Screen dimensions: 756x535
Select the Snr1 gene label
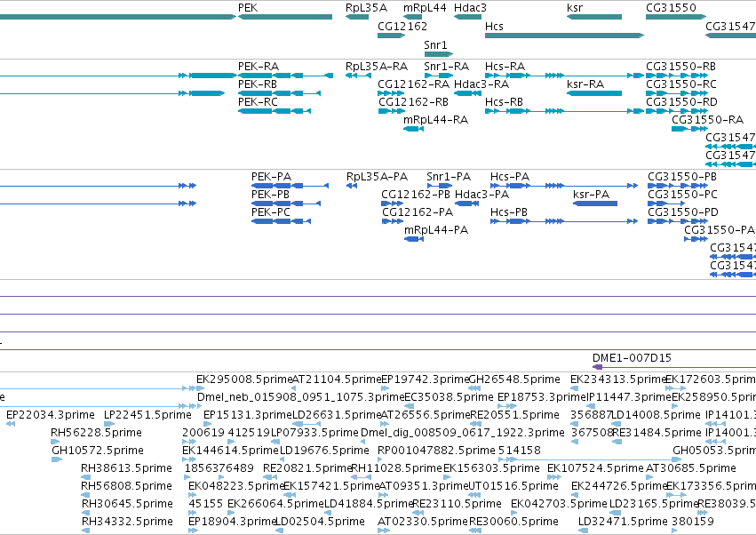(x=435, y=44)
